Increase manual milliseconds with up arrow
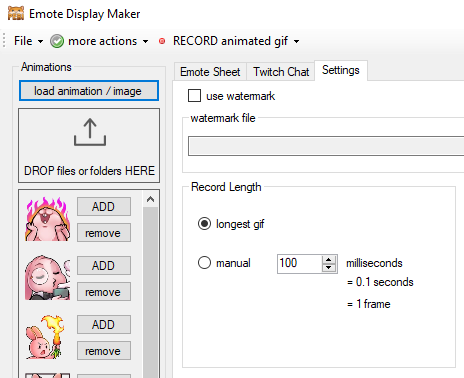 [x=329, y=260]
